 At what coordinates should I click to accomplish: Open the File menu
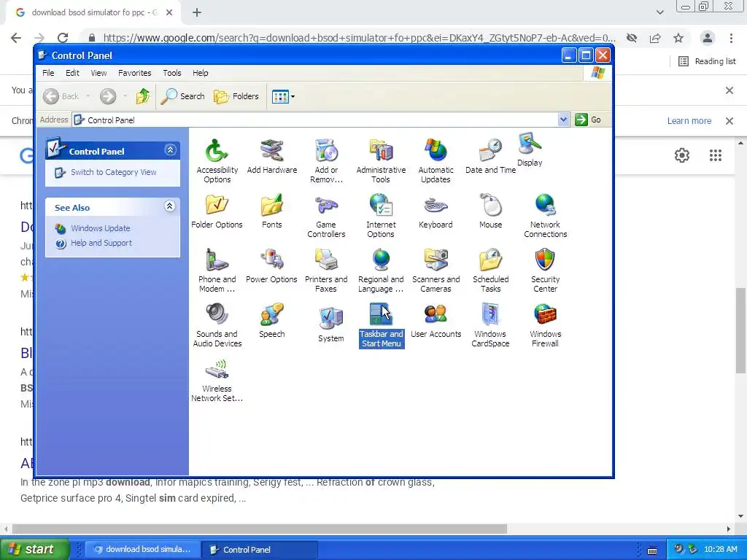point(48,73)
